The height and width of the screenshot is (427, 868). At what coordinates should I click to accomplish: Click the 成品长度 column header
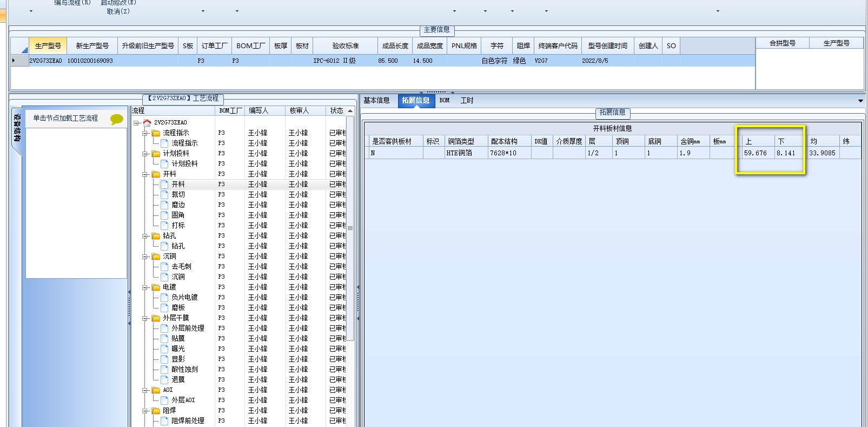coord(395,46)
